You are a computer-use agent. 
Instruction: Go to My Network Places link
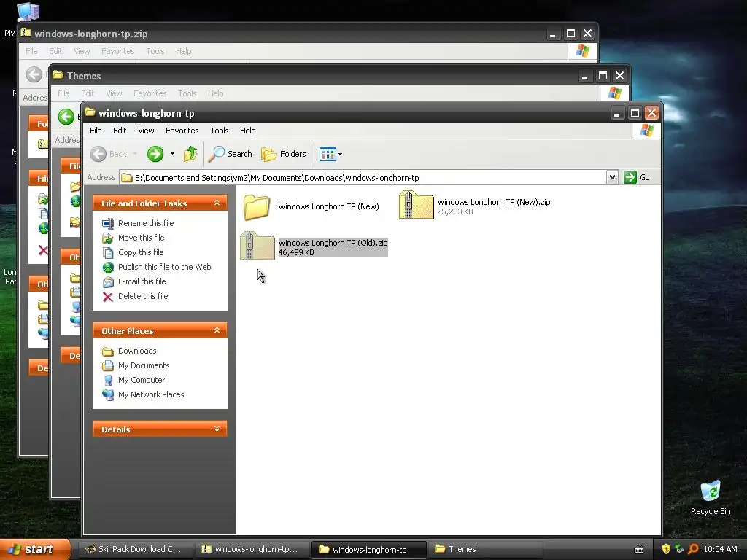pos(151,394)
